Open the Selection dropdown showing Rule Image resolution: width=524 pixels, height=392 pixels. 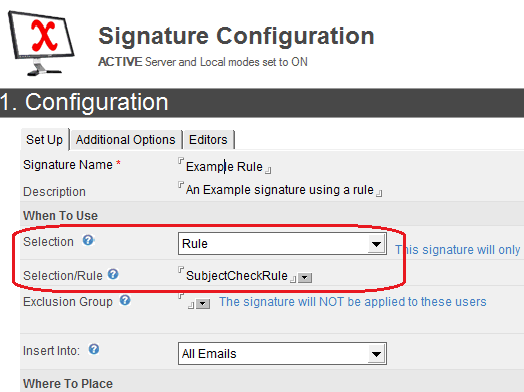click(282, 244)
